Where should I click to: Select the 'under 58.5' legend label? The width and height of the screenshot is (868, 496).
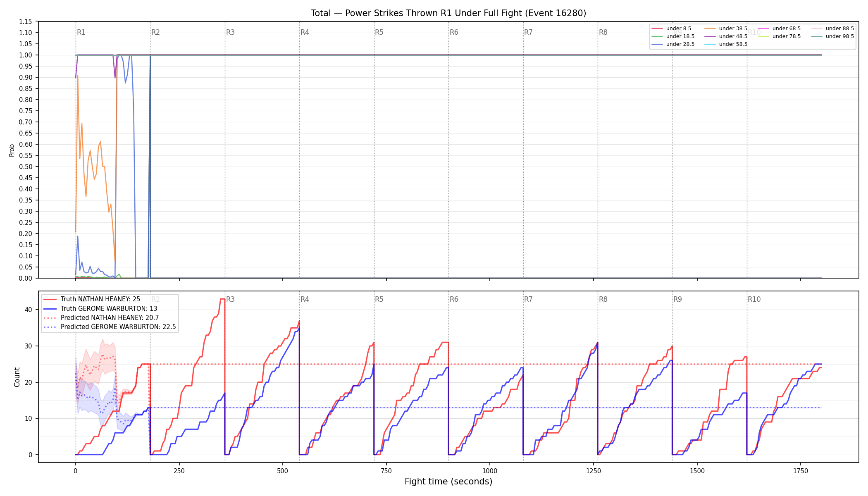(733, 44)
